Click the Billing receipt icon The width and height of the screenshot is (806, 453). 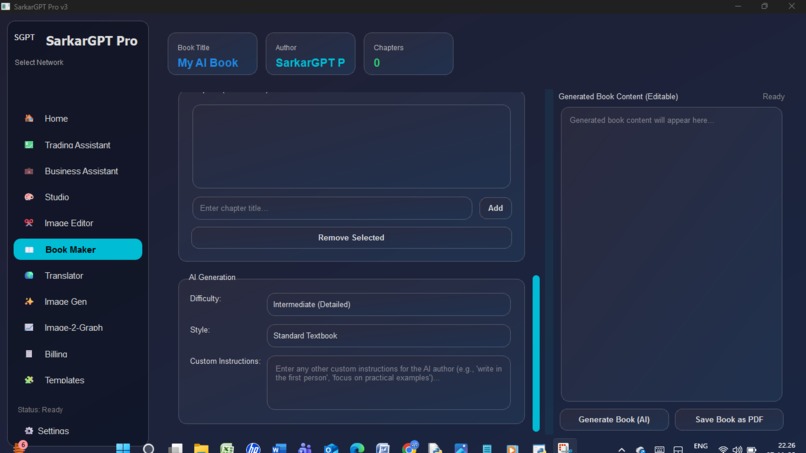pyautogui.click(x=29, y=354)
